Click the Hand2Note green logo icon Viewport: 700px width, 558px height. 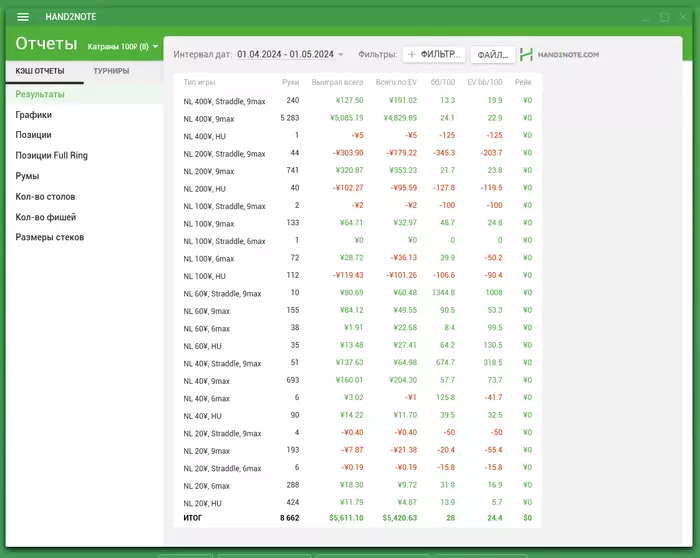[526, 54]
